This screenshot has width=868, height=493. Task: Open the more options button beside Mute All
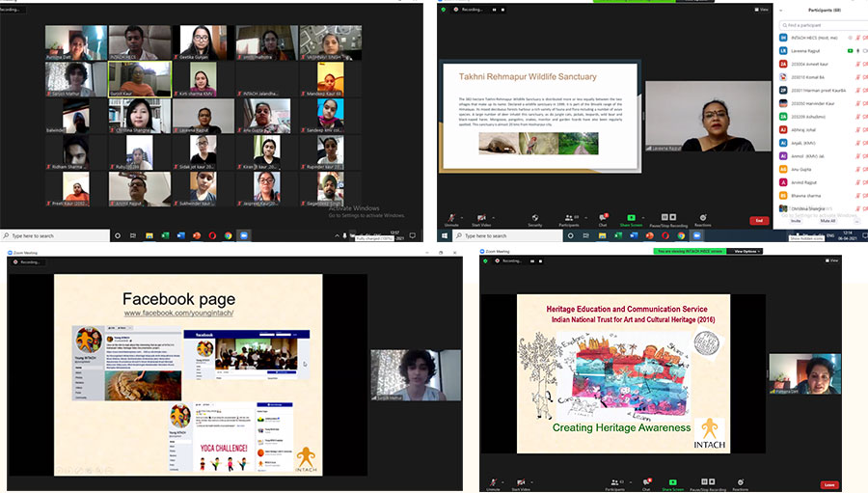856,221
